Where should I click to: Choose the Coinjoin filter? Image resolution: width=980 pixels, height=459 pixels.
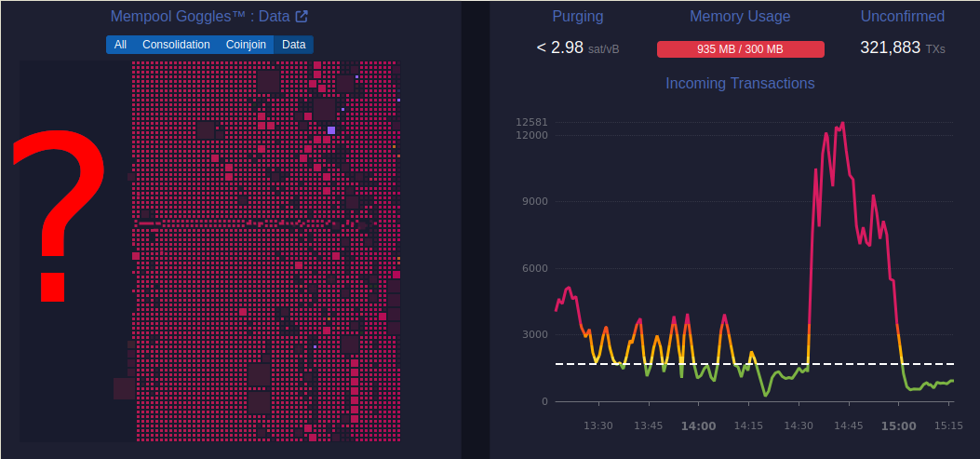click(x=246, y=45)
